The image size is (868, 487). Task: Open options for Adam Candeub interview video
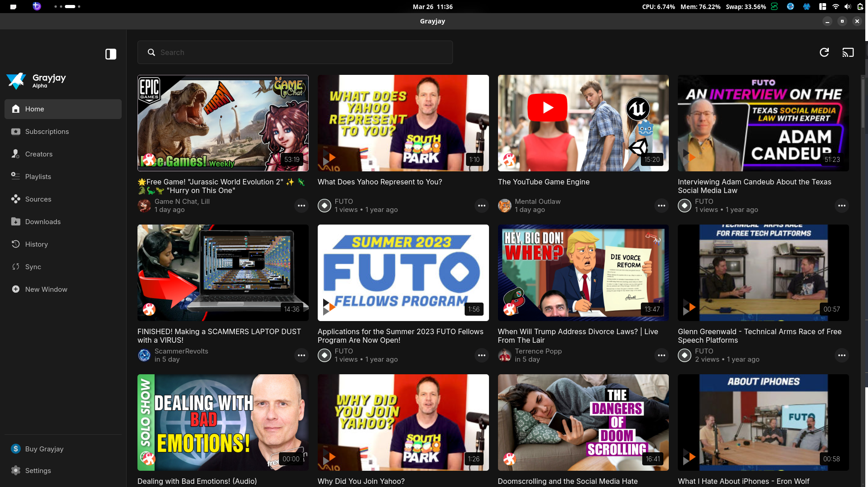pyautogui.click(x=842, y=206)
